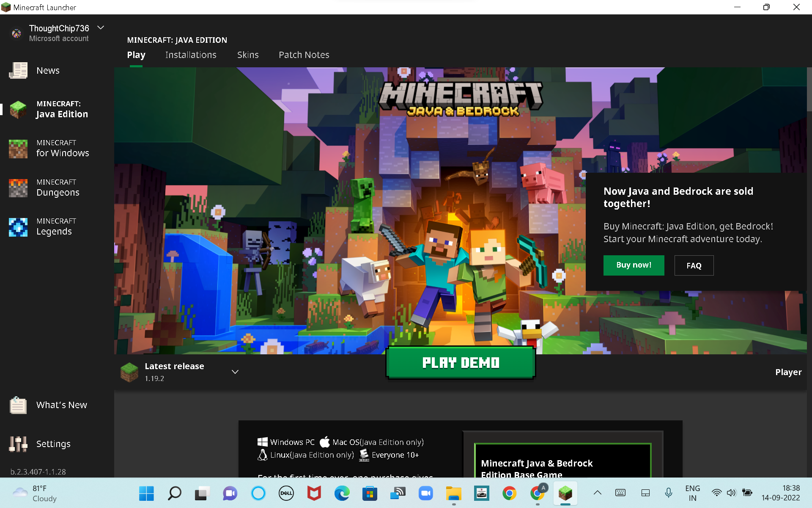Screen dimensions: 812x508
Task: Select Minecraft Java Edition grass block icon
Action: coord(18,109)
